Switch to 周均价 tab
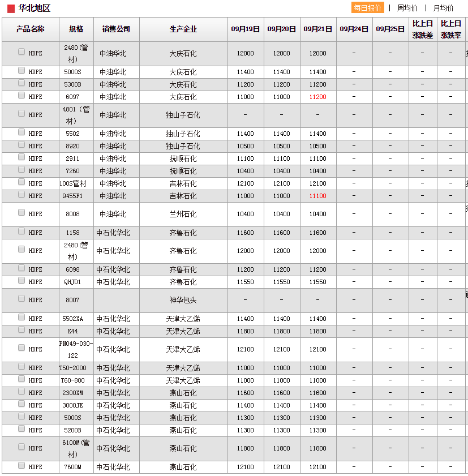 (x=407, y=8)
